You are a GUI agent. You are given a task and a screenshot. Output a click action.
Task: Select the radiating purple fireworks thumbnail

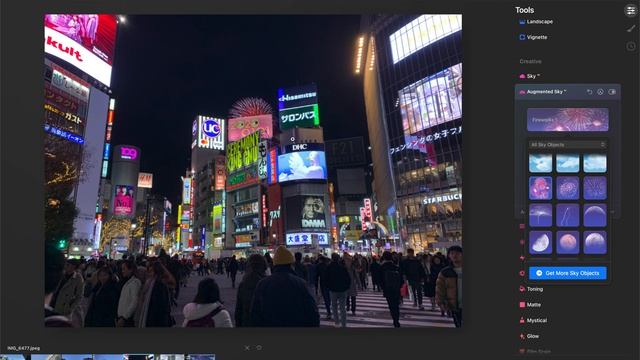click(x=595, y=188)
